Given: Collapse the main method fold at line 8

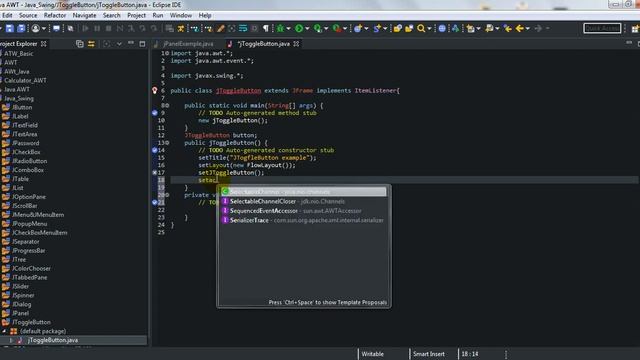Looking at the screenshot, I should (x=167, y=106).
